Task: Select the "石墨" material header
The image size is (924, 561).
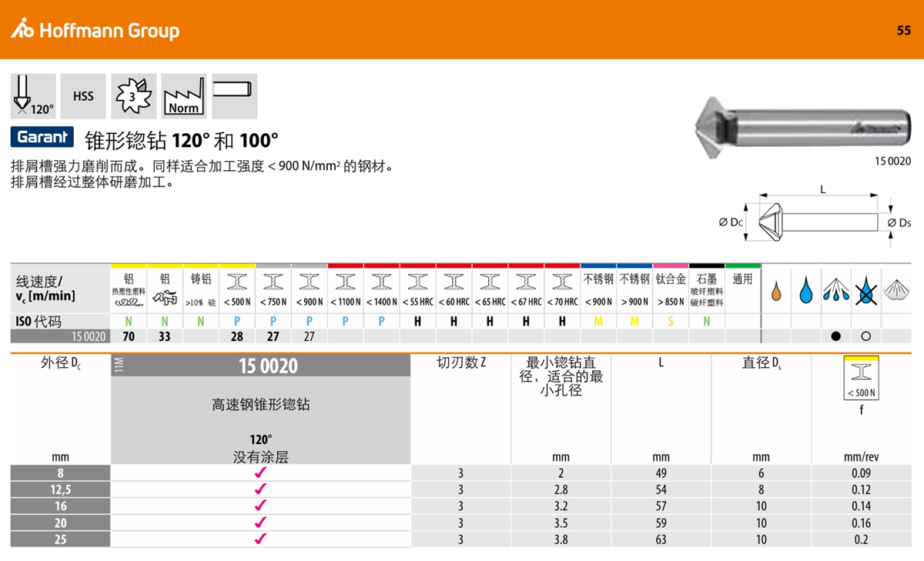Action: [x=706, y=279]
